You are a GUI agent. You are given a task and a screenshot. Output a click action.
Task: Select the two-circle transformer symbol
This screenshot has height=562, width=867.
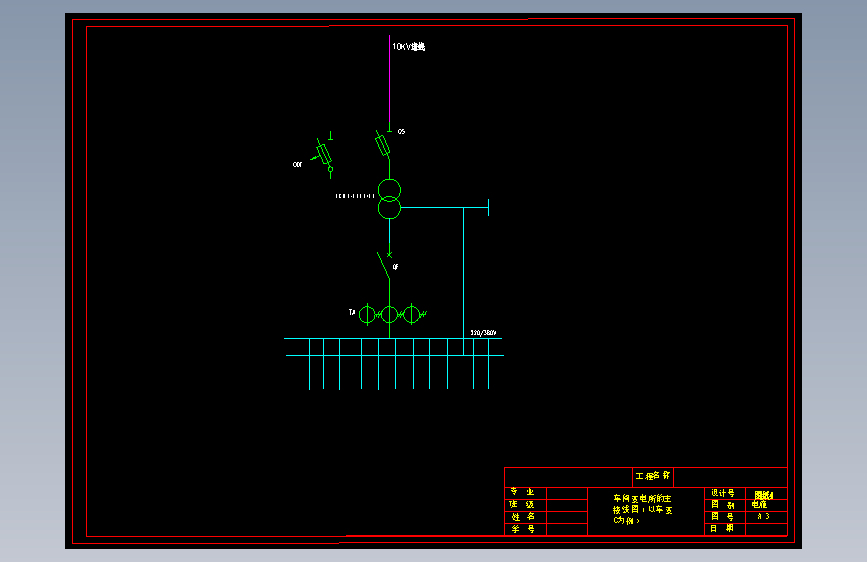[x=389, y=199]
